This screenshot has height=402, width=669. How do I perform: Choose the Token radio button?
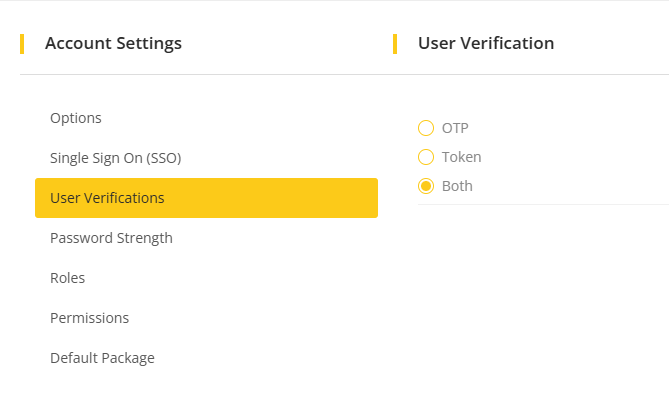pyautogui.click(x=426, y=157)
